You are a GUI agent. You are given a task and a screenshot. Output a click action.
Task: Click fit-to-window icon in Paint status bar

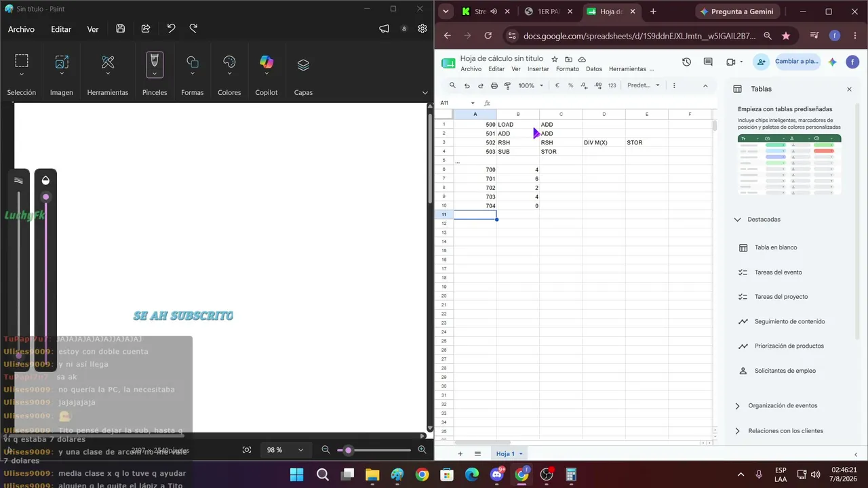click(x=247, y=449)
